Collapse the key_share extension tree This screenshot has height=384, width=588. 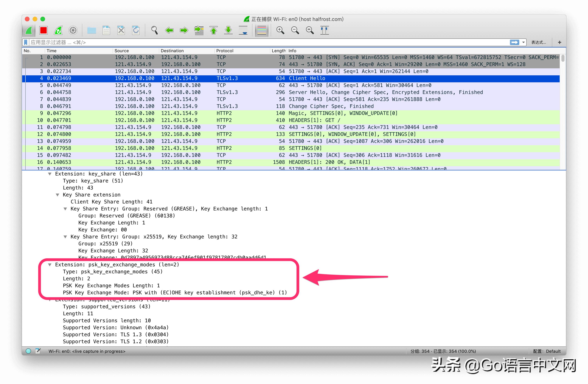click(50, 174)
